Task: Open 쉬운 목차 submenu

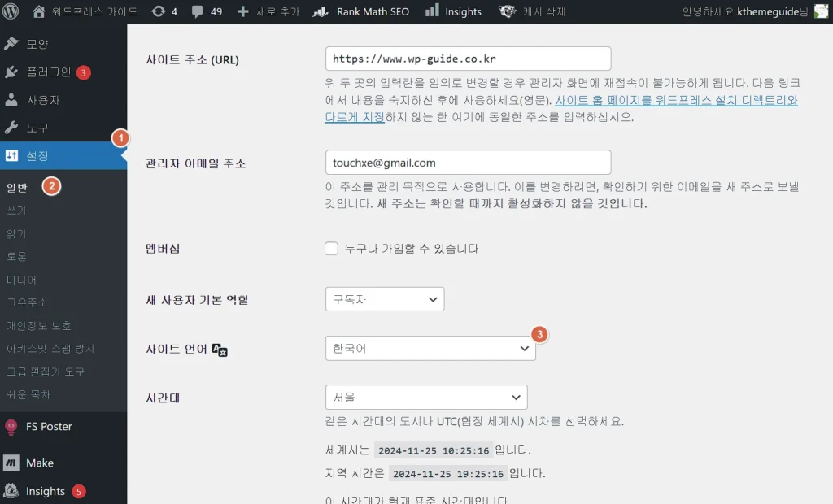Action: 28,394
